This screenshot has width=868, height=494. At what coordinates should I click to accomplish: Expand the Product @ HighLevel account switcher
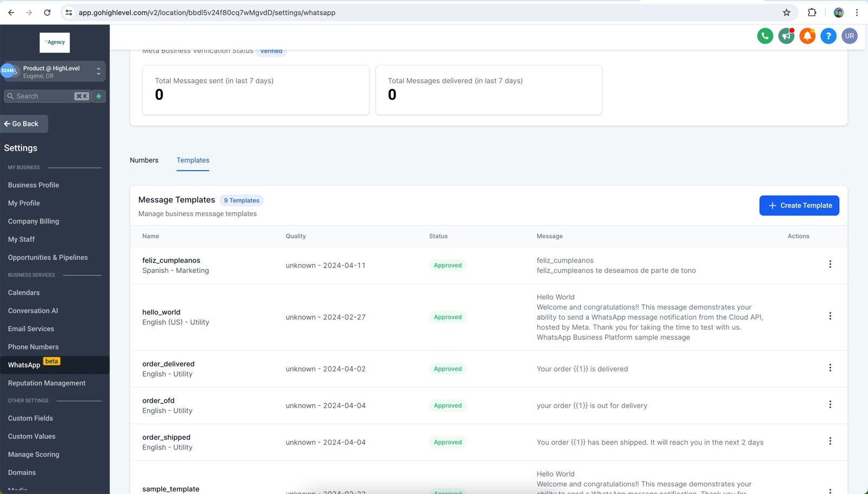[x=98, y=71]
